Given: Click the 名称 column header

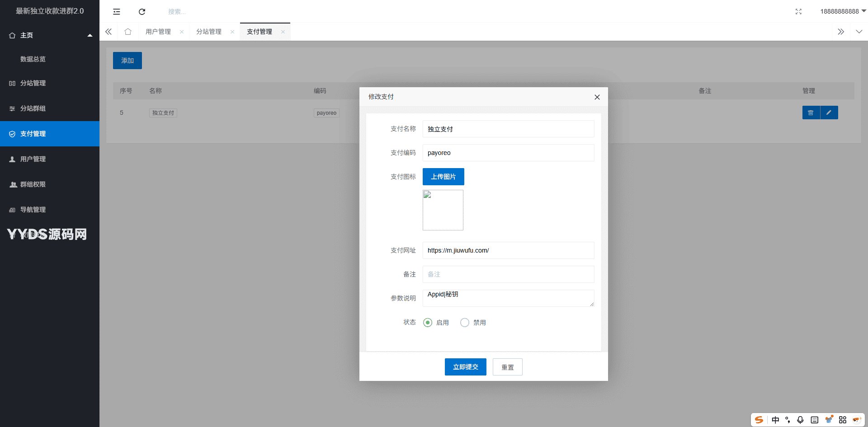Looking at the screenshot, I should [156, 91].
